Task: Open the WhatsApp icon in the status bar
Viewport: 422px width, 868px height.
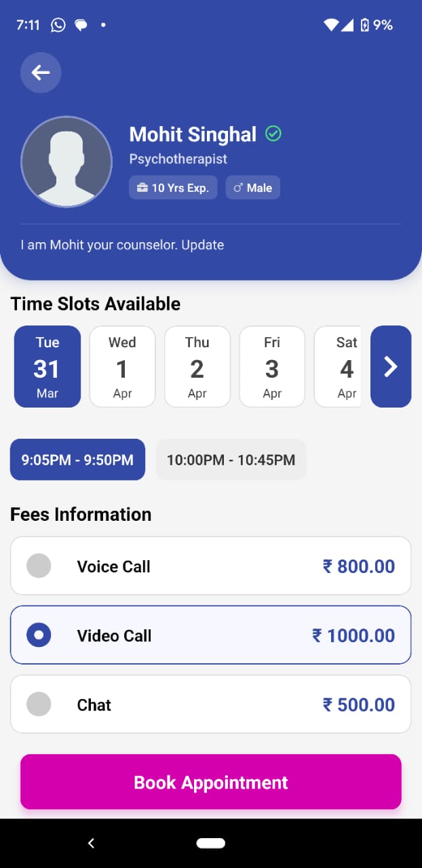Action: tap(58, 24)
